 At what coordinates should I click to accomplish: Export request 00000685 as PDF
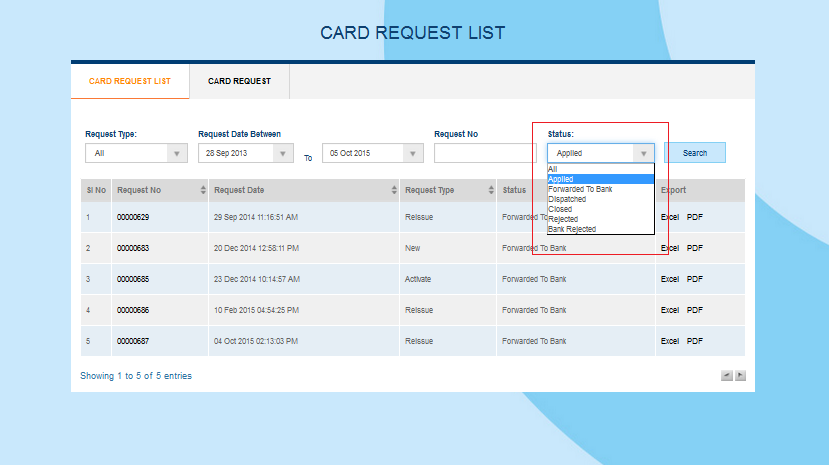pyautogui.click(x=695, y=279)
